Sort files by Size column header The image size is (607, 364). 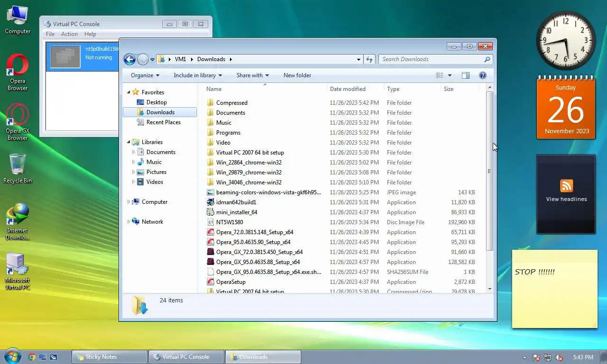460,89
